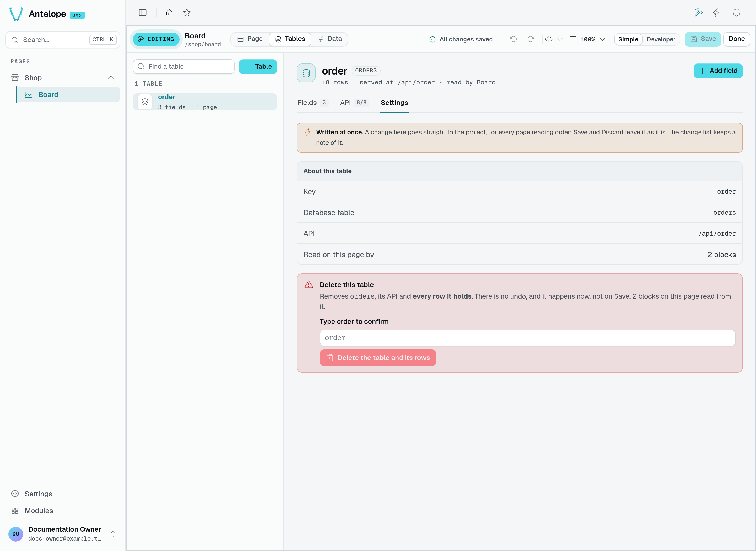Go to home via house icon
The width and height of the screenshot is (756, 551).
[x=169, y=13]
